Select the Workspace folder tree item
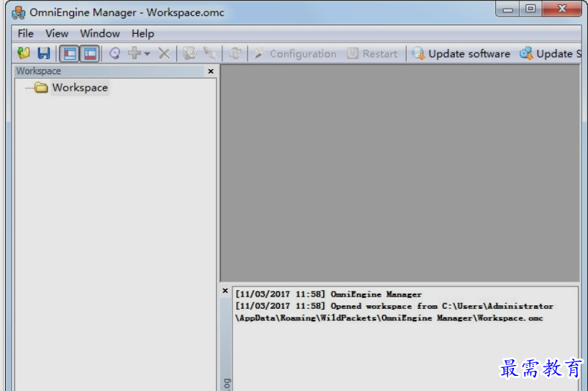This screenshot has width=588, height=391. (80, 87)
